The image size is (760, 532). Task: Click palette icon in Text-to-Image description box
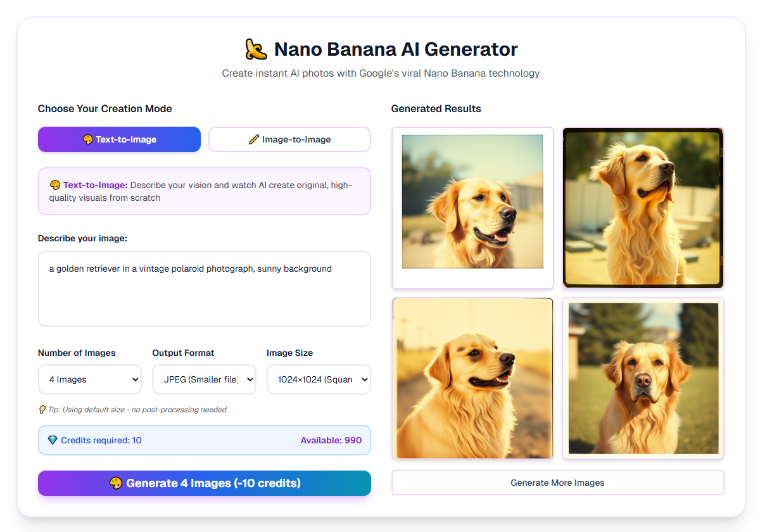[x=55, y=185]
